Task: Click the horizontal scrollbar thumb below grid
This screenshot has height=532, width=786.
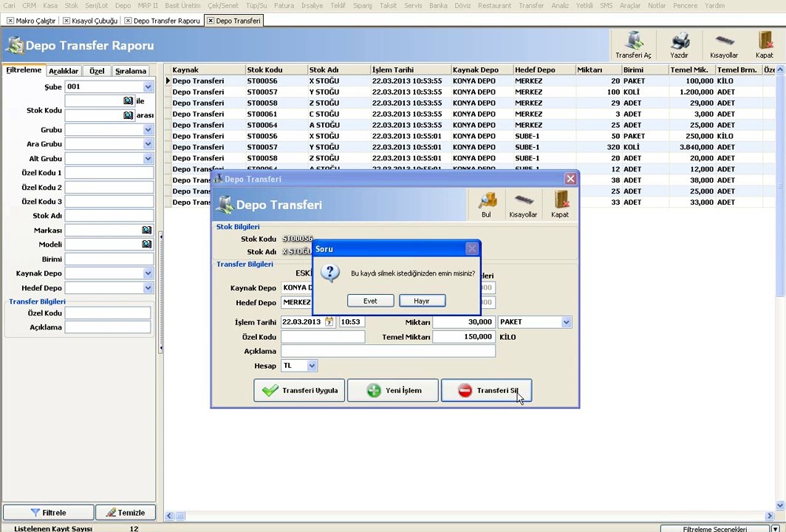Action: (x=180, y=516)
